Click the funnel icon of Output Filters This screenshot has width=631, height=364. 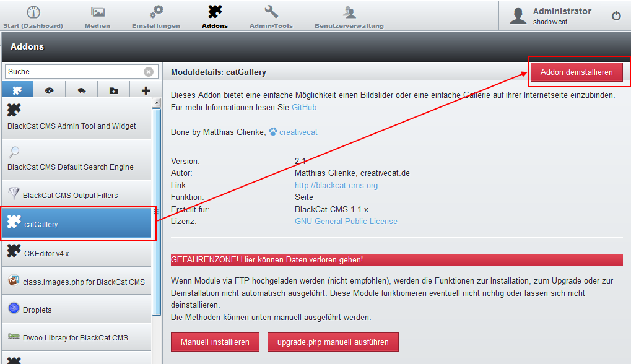pyautogui.click(x=14, y=194)
